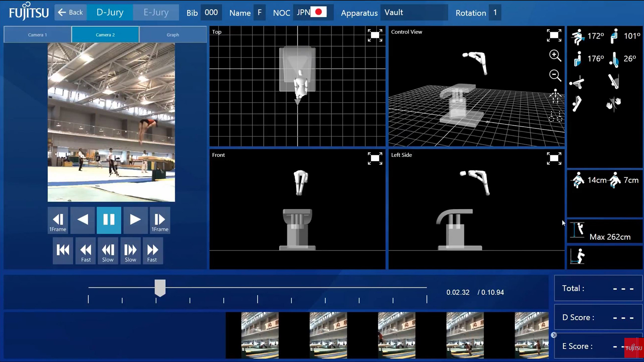This screenshot has width=644, height=362.
Task: Switch to E-Jury tab
Action: click(x=156, y=12)
